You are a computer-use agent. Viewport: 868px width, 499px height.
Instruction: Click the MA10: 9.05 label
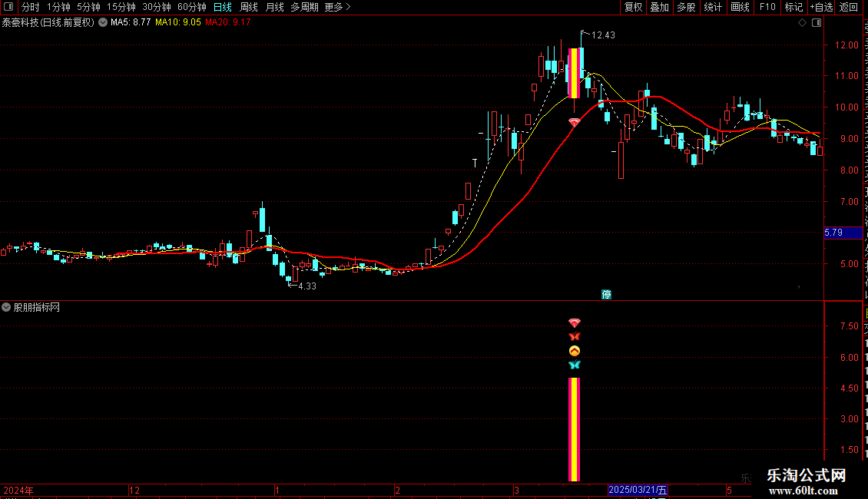(x=177, y=23)
